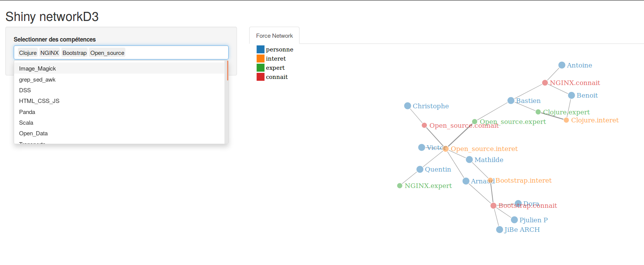This screenshot has width=644, height=265.
Task: Click the green expert legend swatch
Action: pos(260,67)
